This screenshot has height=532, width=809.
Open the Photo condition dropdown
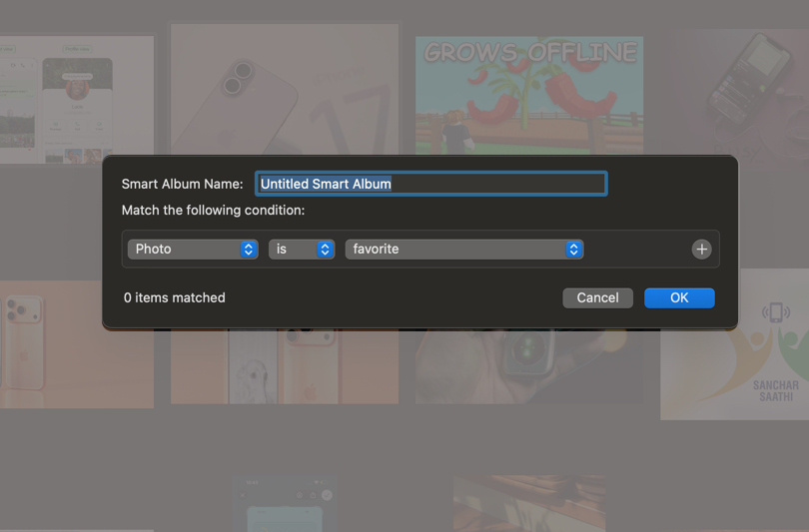pyautogui.click(x=193, y=249)
